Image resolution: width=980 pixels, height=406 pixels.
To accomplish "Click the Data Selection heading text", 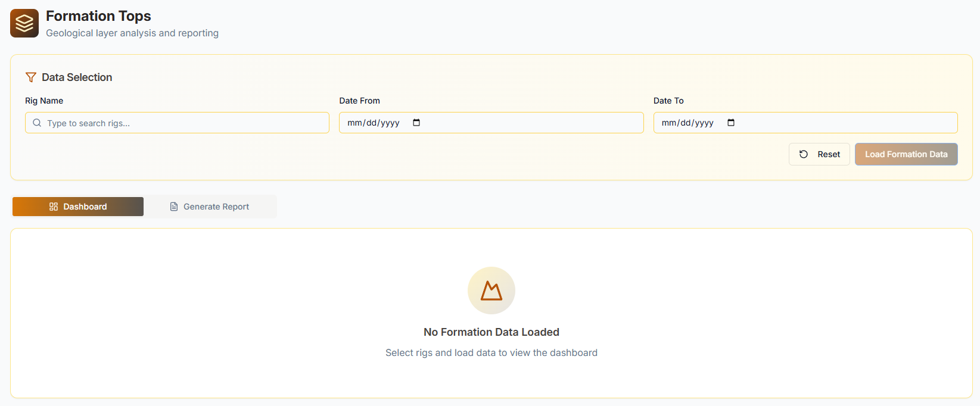I will coord(77,77).
